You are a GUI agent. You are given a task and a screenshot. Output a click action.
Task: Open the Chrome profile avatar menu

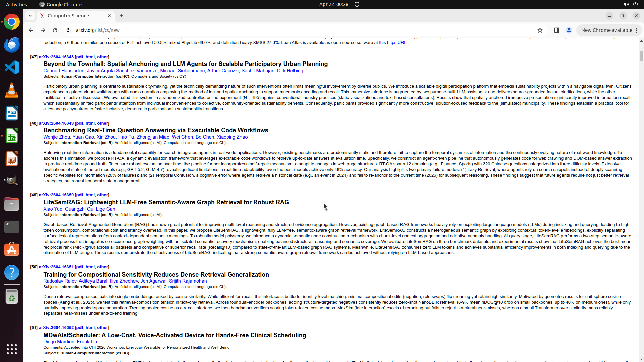point(569,30)
